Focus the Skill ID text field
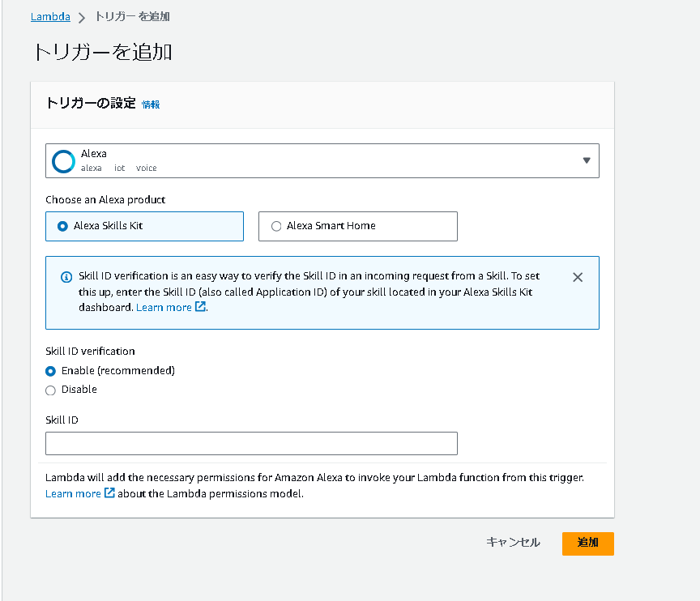The width and height of the screenshot is (700, 601). click(251, 443)
